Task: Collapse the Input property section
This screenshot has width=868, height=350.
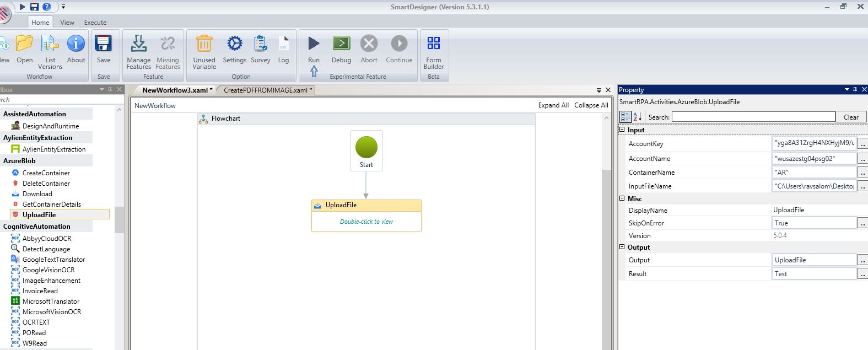Action: [622, 130]
